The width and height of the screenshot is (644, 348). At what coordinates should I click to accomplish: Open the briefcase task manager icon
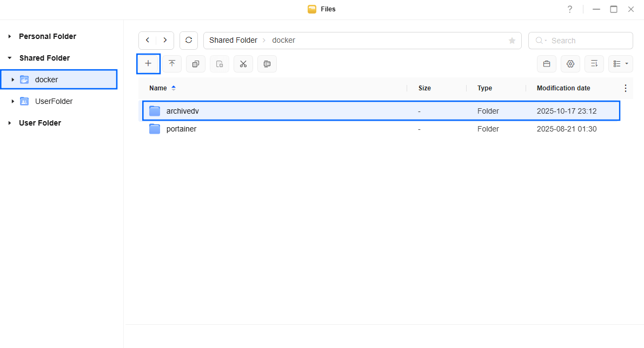(546, 64)
